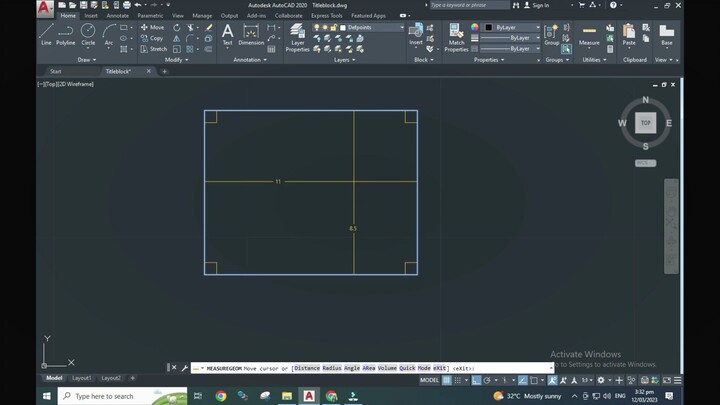The image size is (720, 405).
Task: Click ARea option in command line
Action: click(x=369, y=368)
